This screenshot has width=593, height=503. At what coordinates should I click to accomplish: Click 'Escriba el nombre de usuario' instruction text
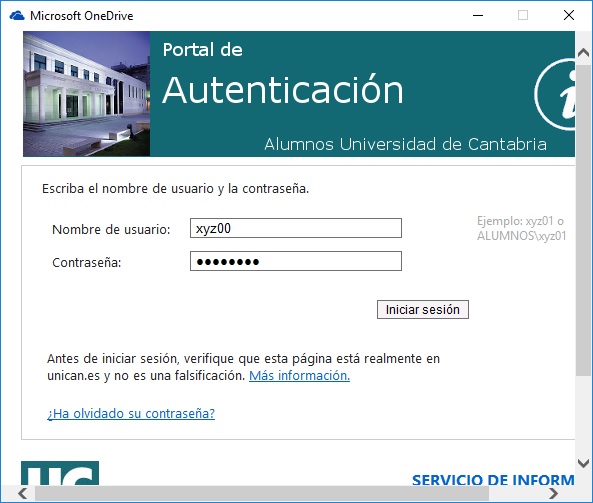(175, 188)
